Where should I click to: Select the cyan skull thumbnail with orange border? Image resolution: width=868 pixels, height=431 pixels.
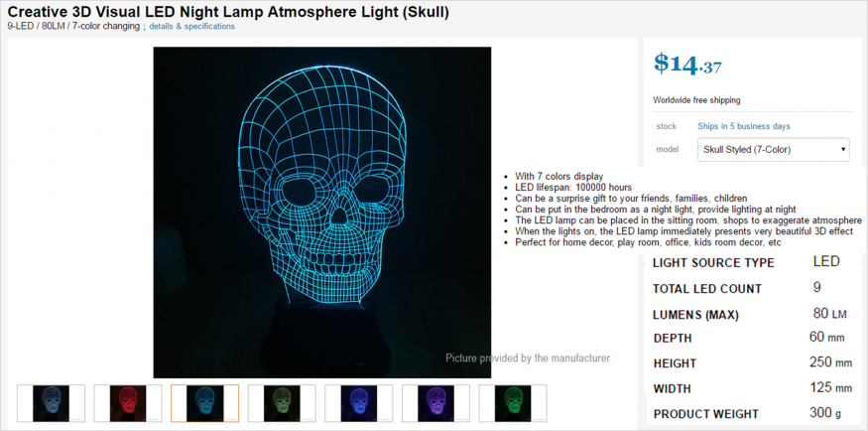(x=204, y=403)
